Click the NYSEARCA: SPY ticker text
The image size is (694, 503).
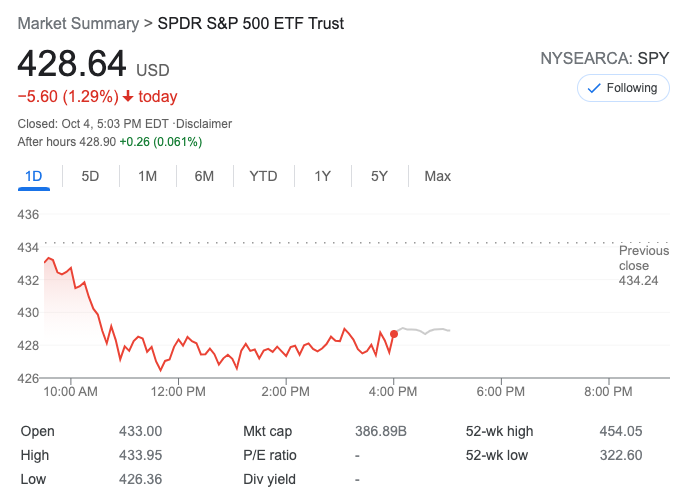(604, 59)
